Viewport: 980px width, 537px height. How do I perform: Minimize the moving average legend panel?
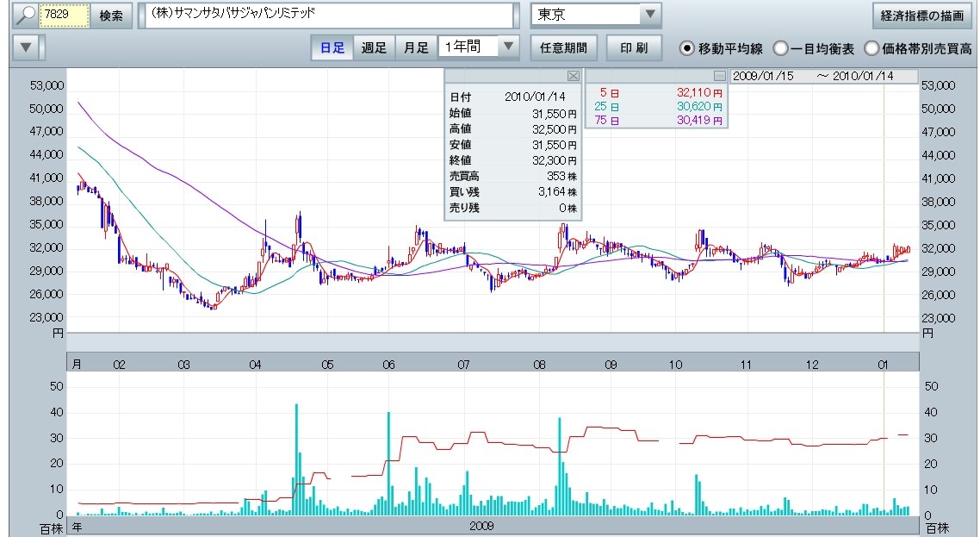[x=720, y=75]
